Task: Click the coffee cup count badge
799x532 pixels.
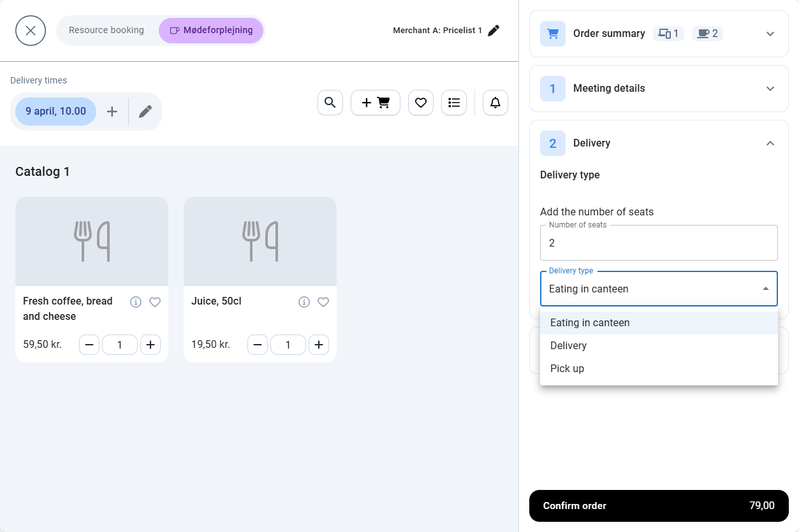Action: tap(707, 34)
